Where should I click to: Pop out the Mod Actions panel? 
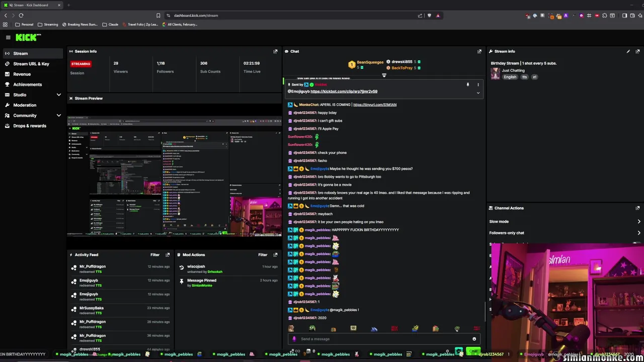pyautogui.click(x=275, y=255)
